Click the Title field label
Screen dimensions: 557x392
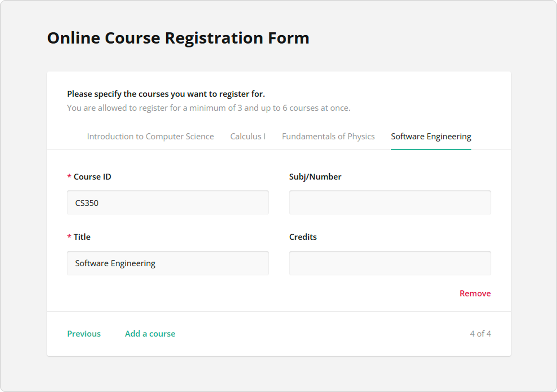tap(82, 237)
